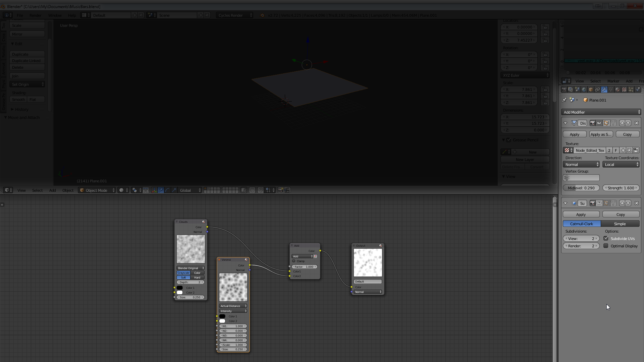Open Voronoi Actual Distance dropdown
Image resolution: width=644 pixels, height=362 pixels.
[233, 306]
